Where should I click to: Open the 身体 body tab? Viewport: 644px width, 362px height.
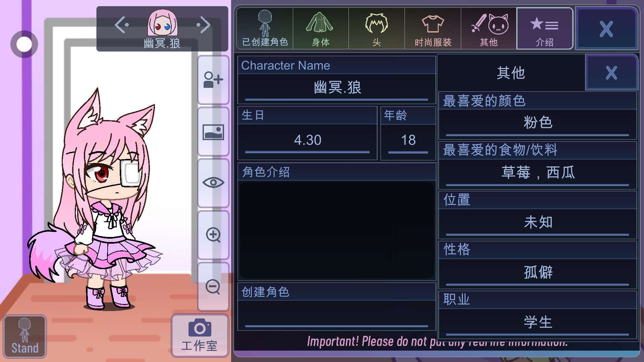point(321,28)
